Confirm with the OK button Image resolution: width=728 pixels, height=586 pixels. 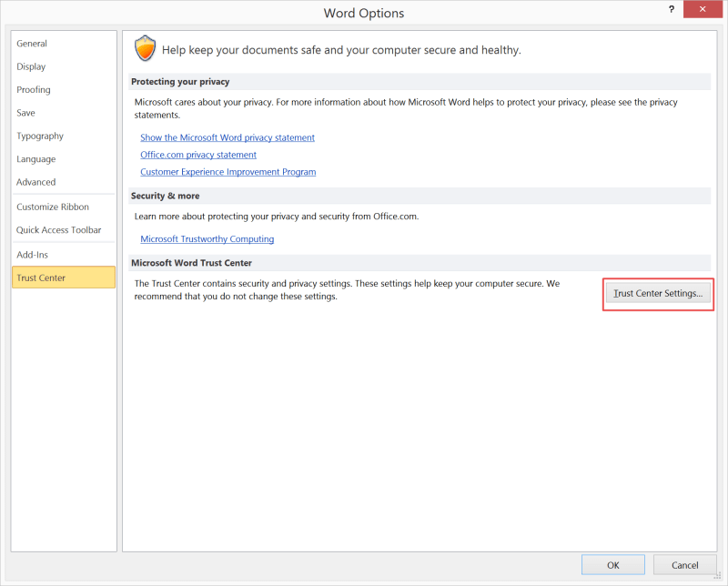click(x=612, y=565)
